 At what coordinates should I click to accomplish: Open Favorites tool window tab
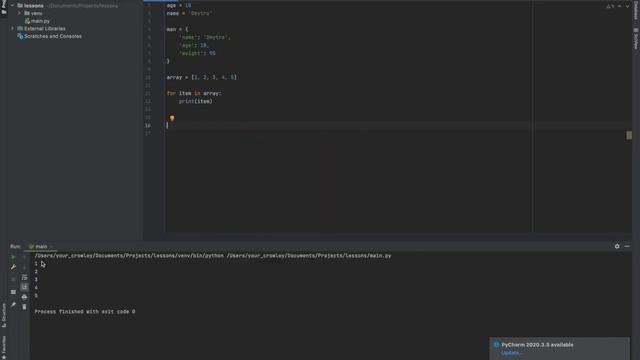pos(4,347)
